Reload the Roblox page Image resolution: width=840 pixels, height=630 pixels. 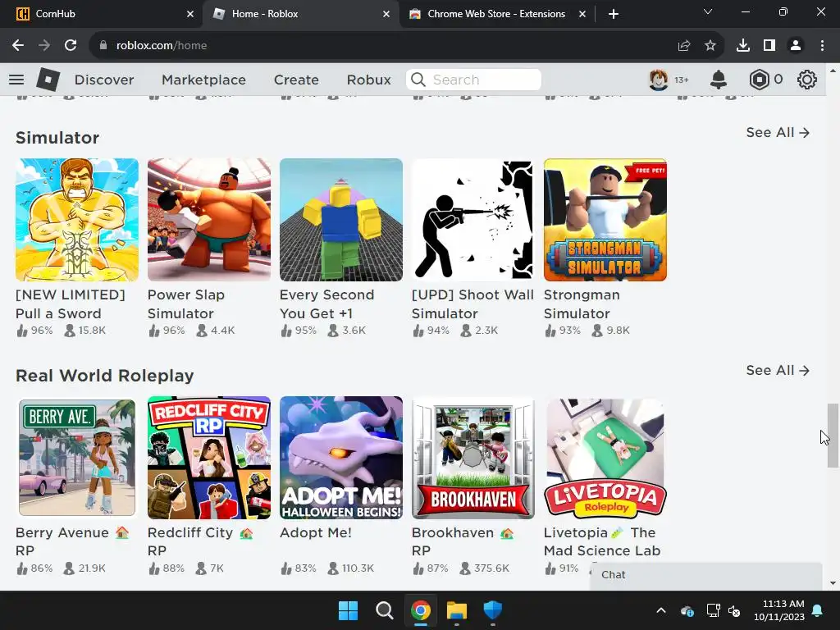pyautogui.click(x=71, y=46)
